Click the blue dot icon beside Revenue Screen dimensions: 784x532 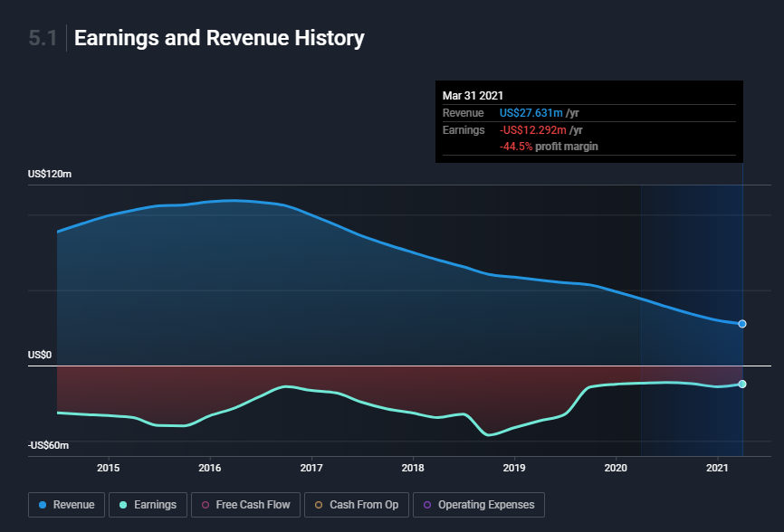[43, 505]
